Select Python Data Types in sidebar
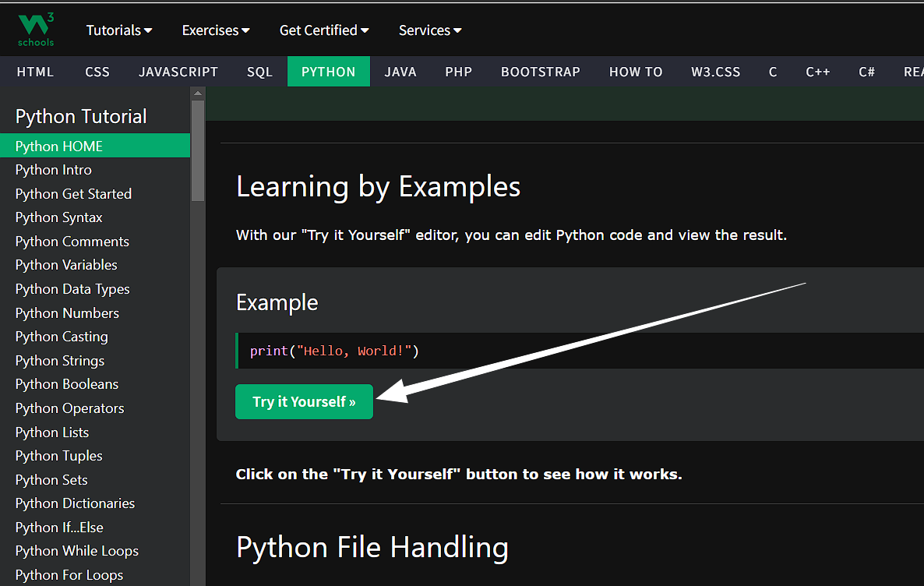Image resolution: width=924 pixels, height=586 pixels. click(x=72, y=289)
